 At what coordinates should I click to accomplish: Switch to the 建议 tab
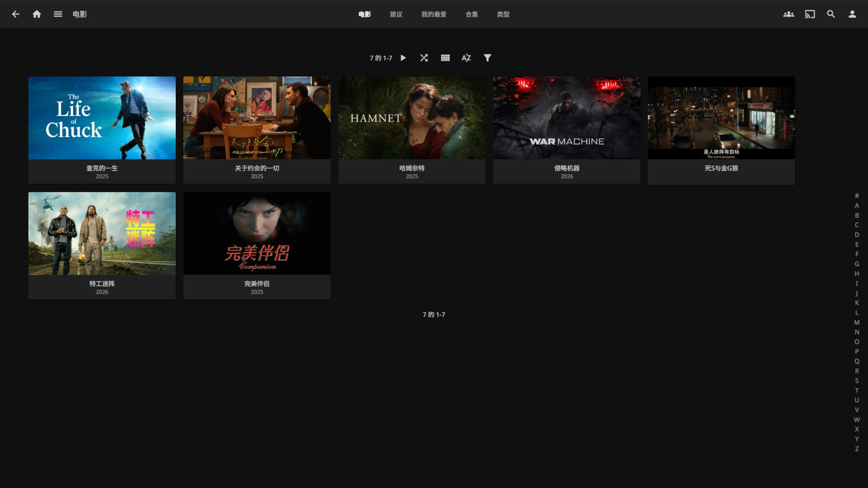[396, 14]
